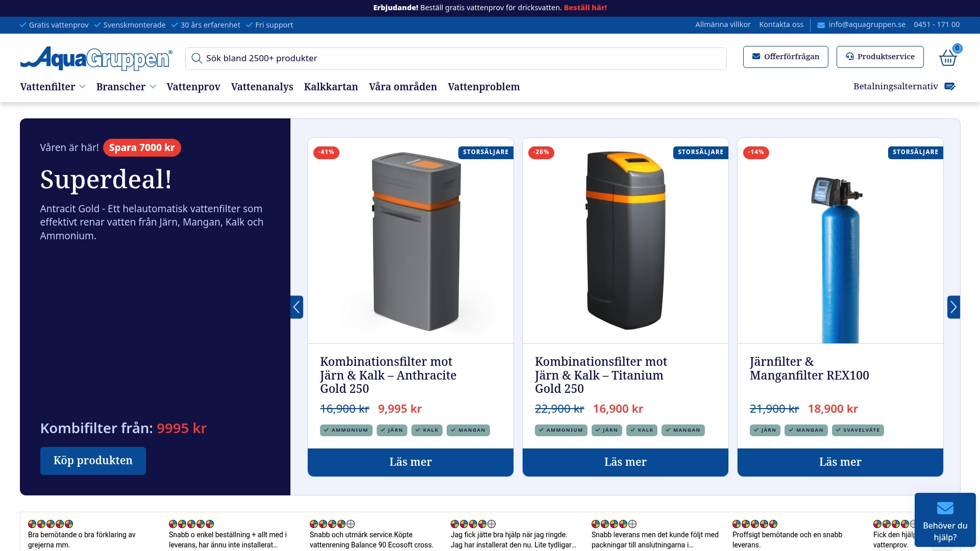Click the search magnifier icon

(x=197, y=58)
